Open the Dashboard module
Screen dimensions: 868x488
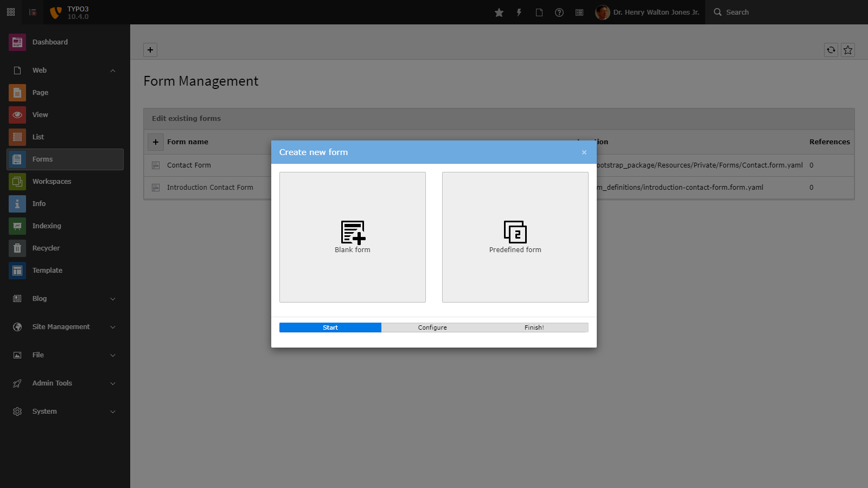[x=50, y=42]
